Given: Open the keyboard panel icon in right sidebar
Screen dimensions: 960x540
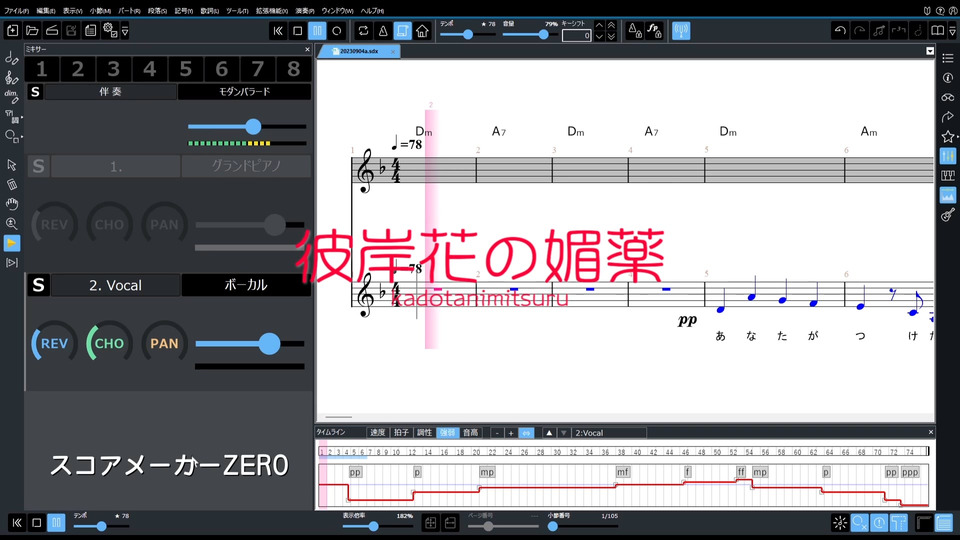Looking at the screenshot, I should tap(948, 176).
